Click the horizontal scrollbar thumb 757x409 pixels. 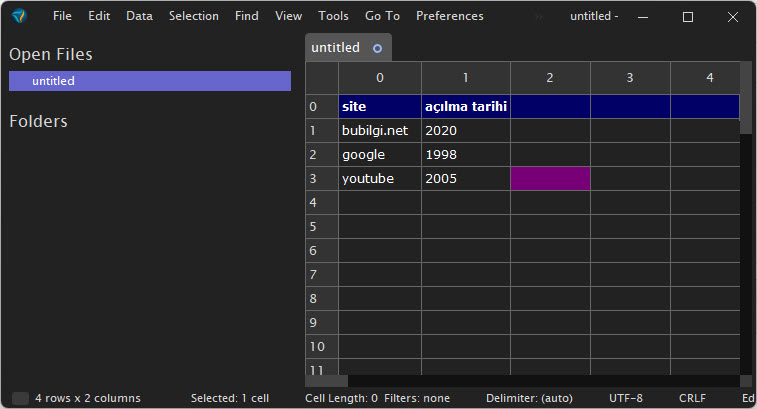click(x=326, y=381)
